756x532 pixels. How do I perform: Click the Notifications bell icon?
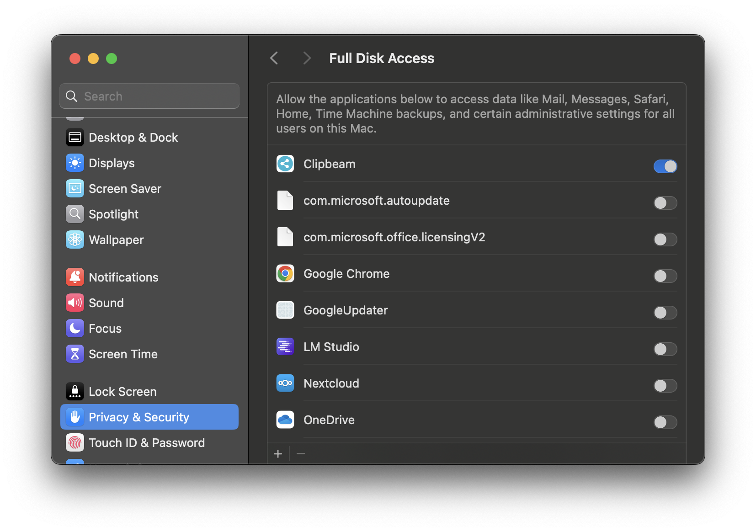click(x=75, y=277)
